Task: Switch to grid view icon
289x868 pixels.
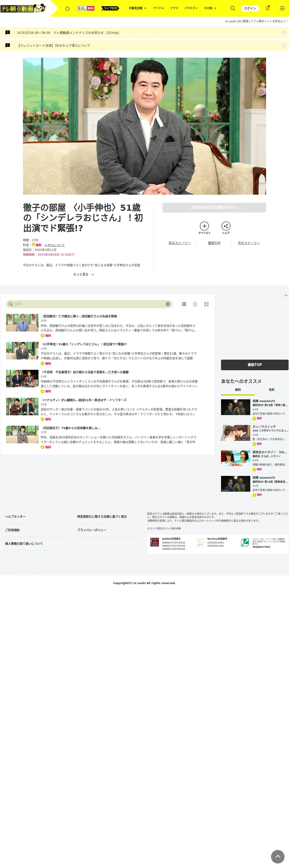Action: coord(206,304)
